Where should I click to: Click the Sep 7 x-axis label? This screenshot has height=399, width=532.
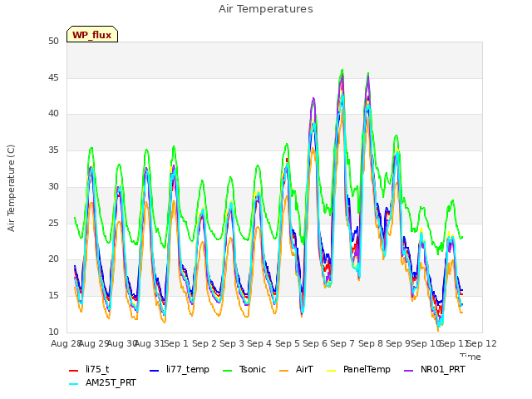pyautogui.click(x=342, y=343)
